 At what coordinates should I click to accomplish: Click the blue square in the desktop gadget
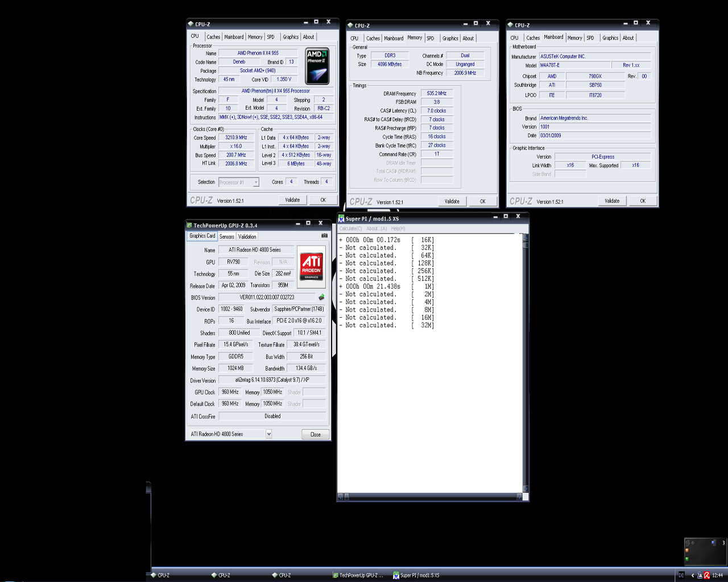coord(714,543)
